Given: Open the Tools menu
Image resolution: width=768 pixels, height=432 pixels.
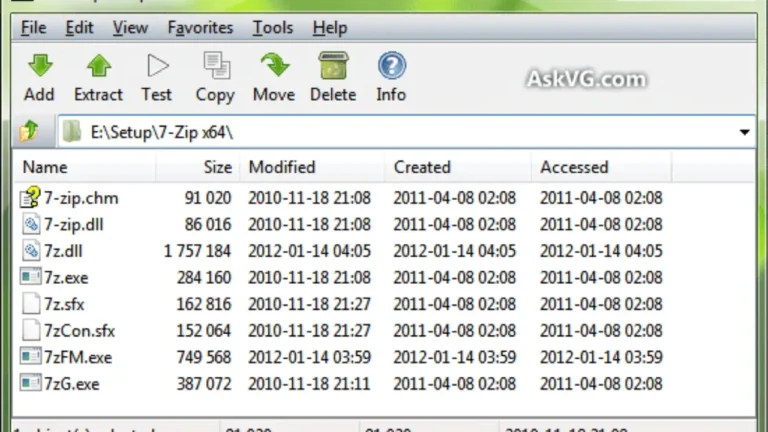Looking at the screenshot, I should (x=273, y=28).
